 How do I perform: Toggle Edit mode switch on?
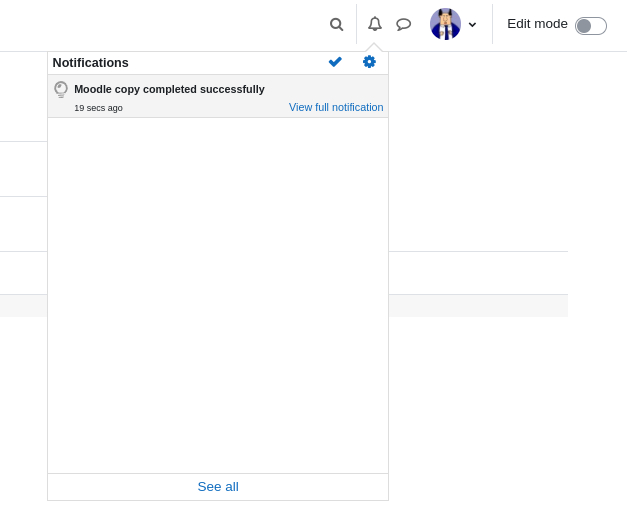(x=591, y=26)
